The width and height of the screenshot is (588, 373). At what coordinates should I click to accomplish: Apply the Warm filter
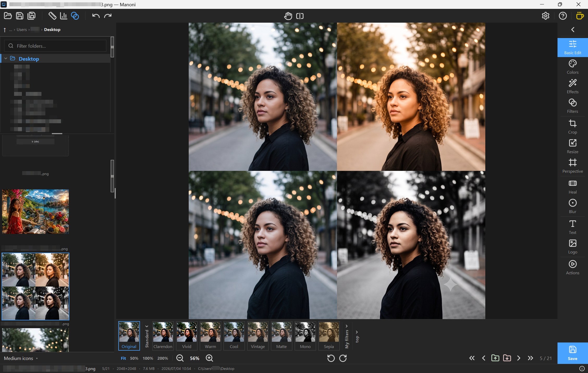coord(210,335)
